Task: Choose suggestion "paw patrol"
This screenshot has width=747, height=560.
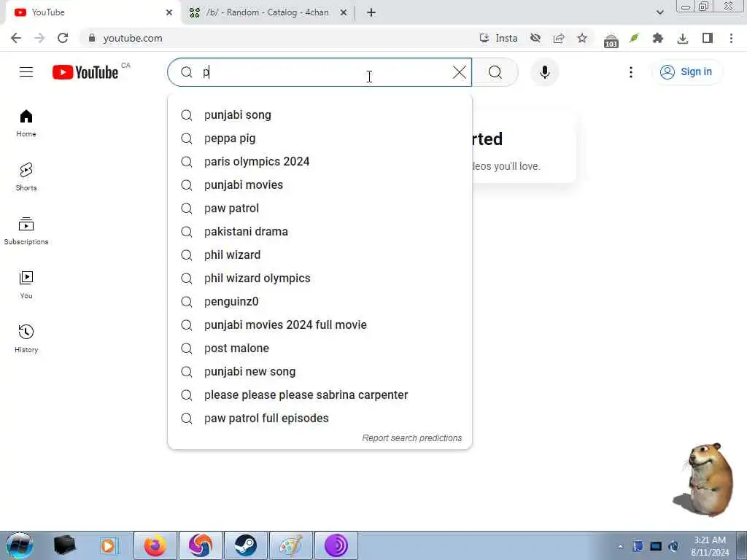Action: (x=320, y=208)
